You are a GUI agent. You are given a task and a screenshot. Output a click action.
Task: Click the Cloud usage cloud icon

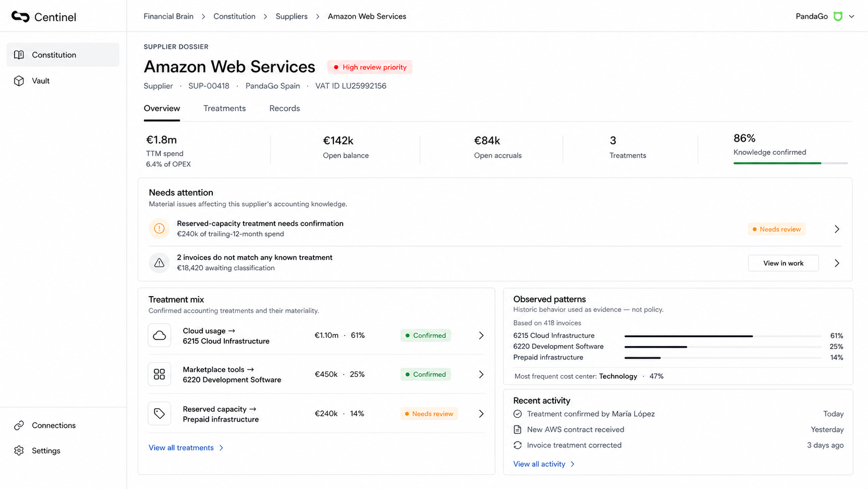[x=159, y=335]
